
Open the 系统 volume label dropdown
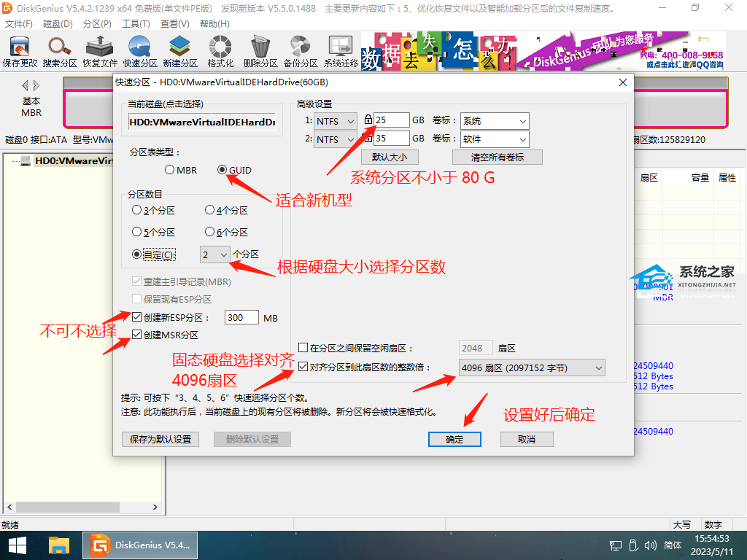coord(495,121)
